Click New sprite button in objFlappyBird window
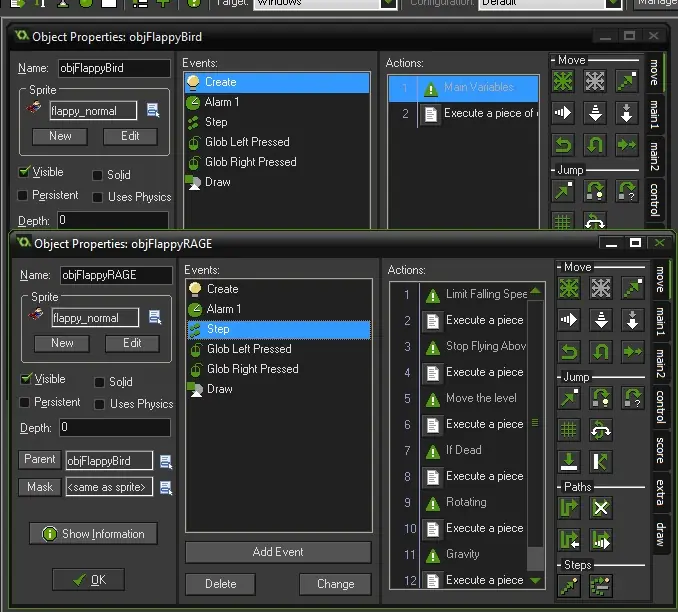678x612 pixels. [x=60, y=136]
